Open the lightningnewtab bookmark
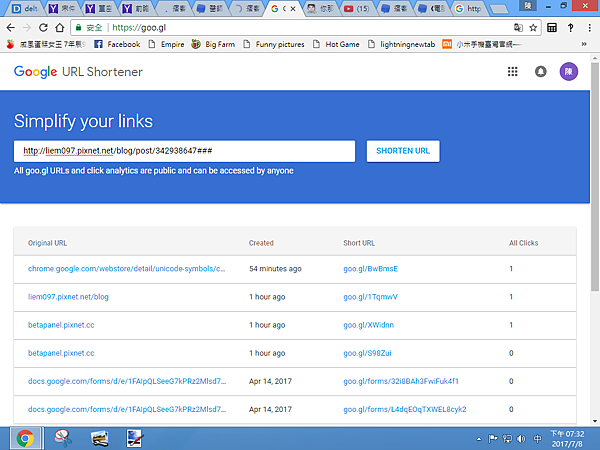This screenshot has width=600, height=450. [x=401, y=44]
